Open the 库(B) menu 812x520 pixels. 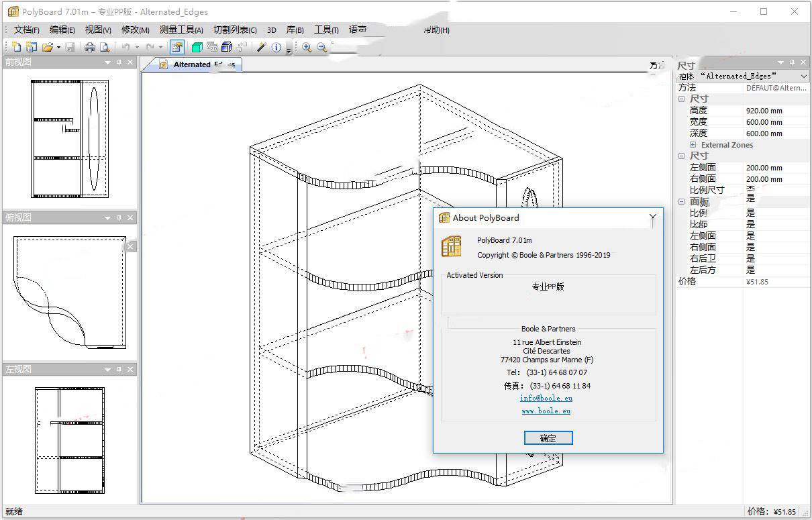coord(295,30)
